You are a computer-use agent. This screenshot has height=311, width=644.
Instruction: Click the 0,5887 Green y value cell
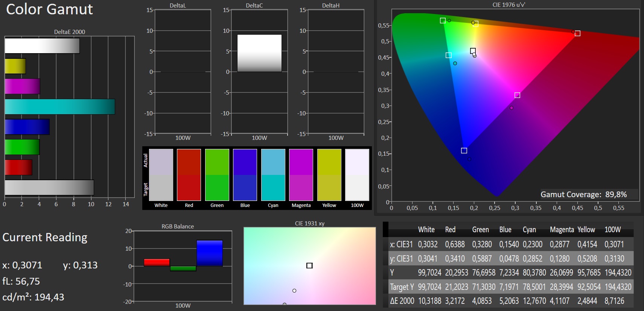[x=482, y=259]
